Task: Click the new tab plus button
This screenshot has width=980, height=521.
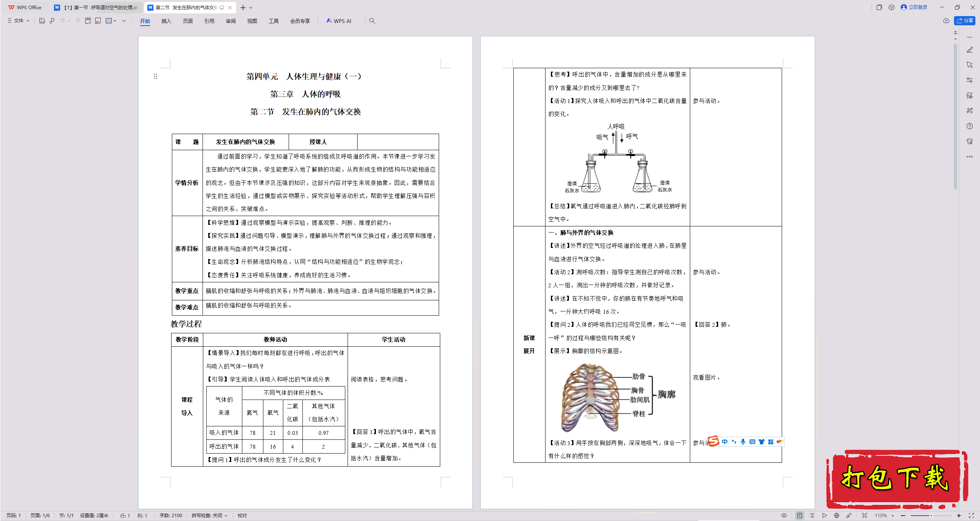Action: 243,8
